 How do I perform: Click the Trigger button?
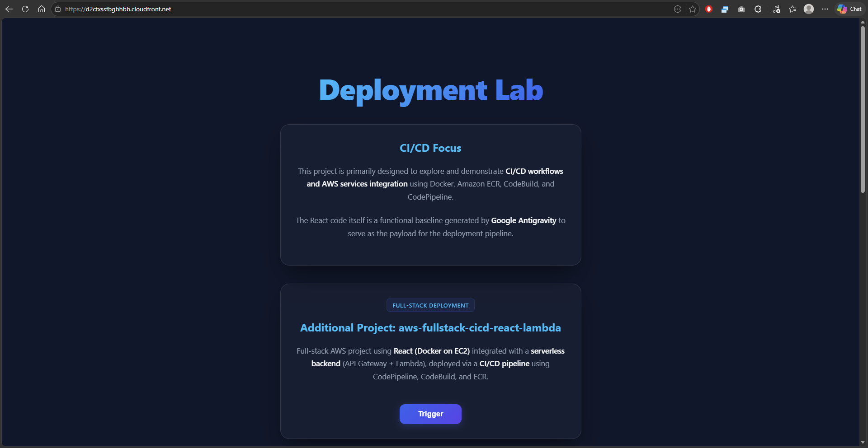point(430,414)
